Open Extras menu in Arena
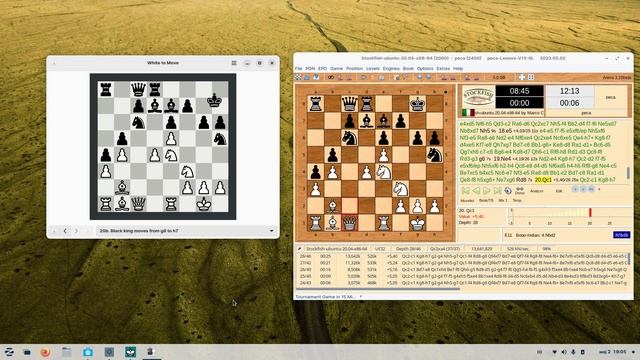The image size is (640, 360). pos(443,69)
